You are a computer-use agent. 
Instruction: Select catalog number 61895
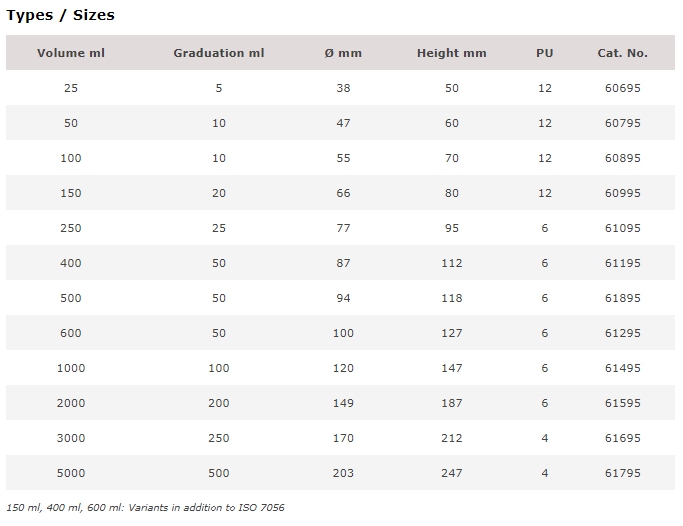click(622, 298)
